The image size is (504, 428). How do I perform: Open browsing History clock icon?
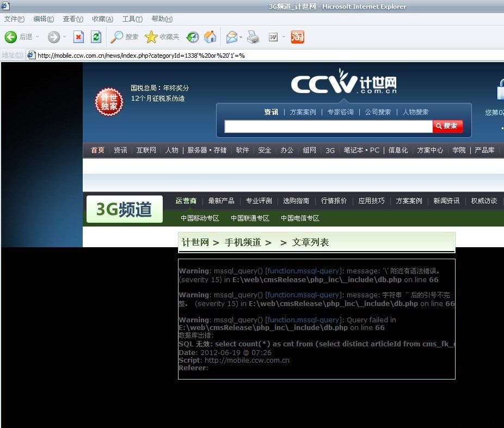pyautogui.click(x=193, y=38)
